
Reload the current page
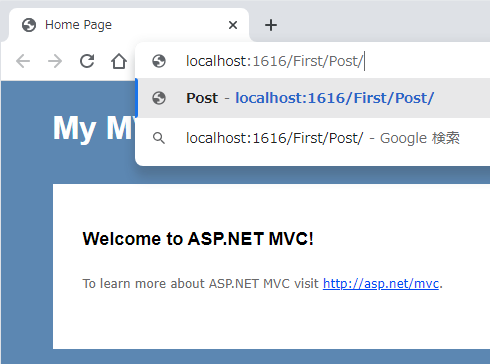87,61
